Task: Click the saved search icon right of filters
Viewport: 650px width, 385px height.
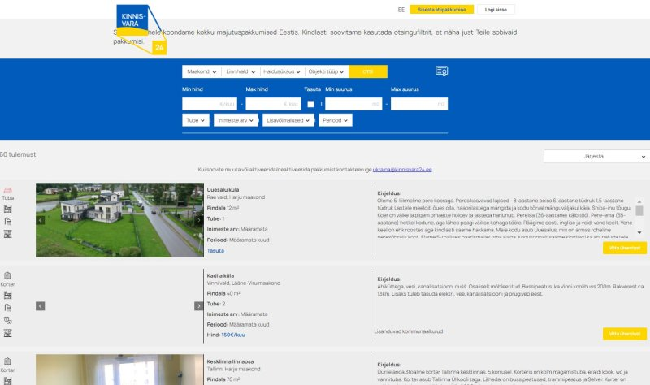Action: (x=442, y=71)
